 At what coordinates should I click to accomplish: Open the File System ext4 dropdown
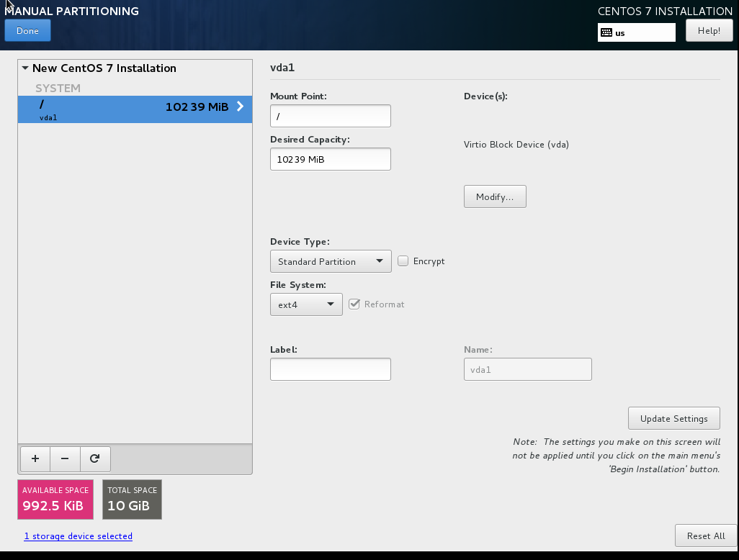tap(306, 304)
